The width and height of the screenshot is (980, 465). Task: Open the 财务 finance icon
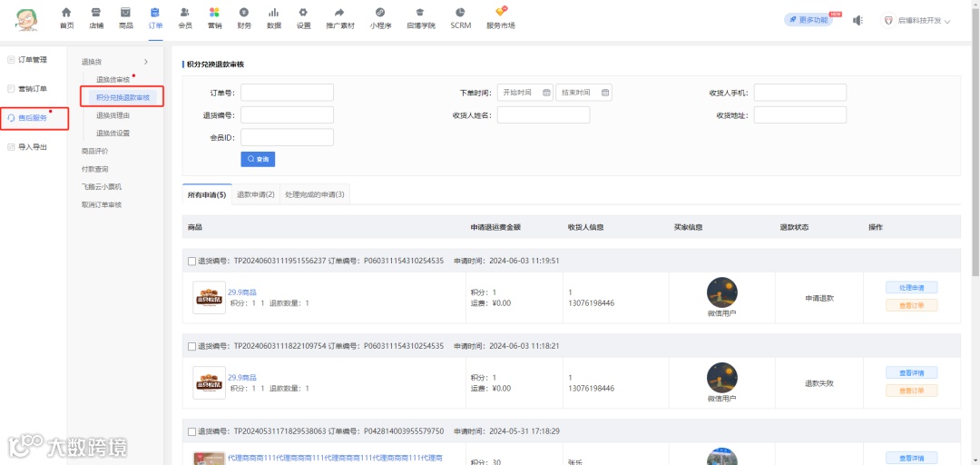(244, 13)
